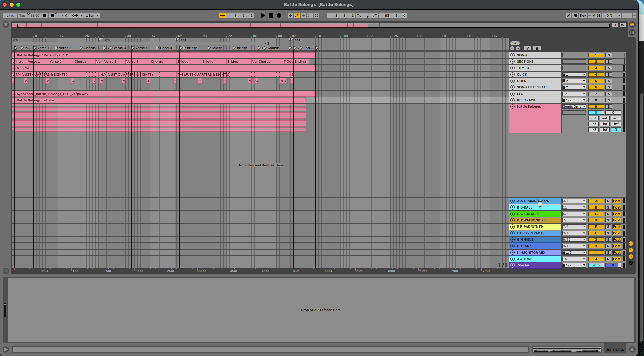Toggle the Automation Arm icon
644x356 pixels.
point(297,15)
